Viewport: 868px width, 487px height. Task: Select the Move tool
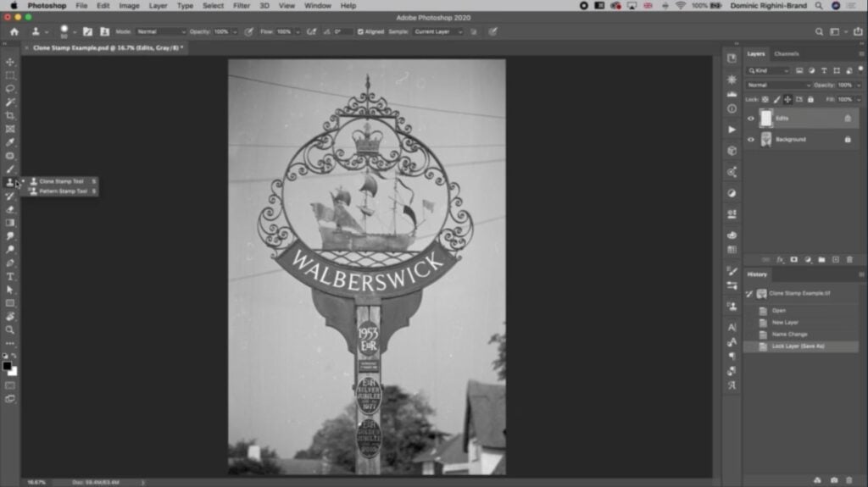[x=10, y=62]
